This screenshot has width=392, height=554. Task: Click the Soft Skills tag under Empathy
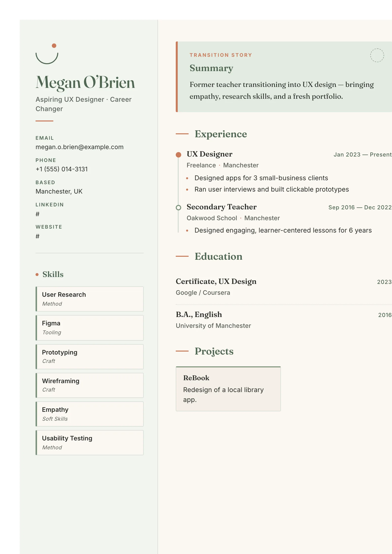click(55, 419)
